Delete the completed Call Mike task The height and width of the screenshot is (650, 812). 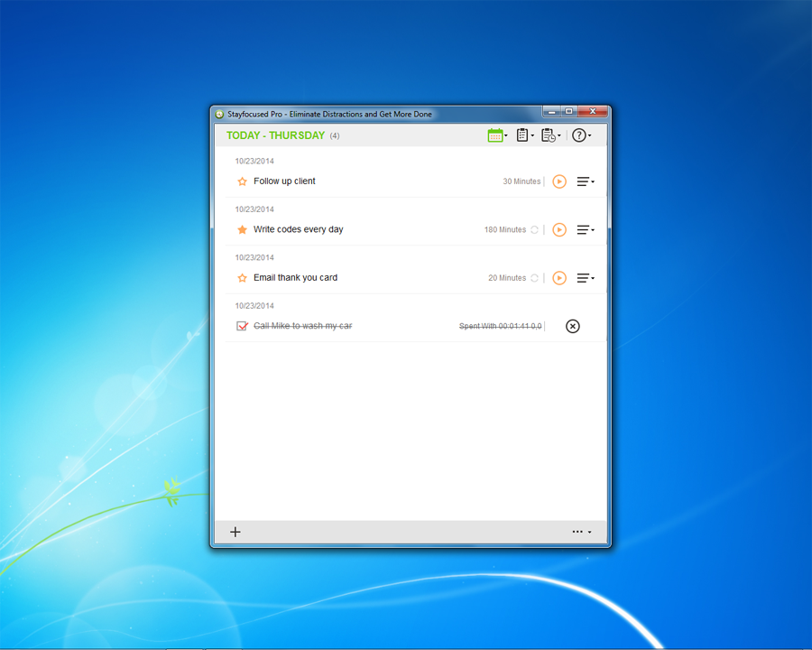[572, 326]
